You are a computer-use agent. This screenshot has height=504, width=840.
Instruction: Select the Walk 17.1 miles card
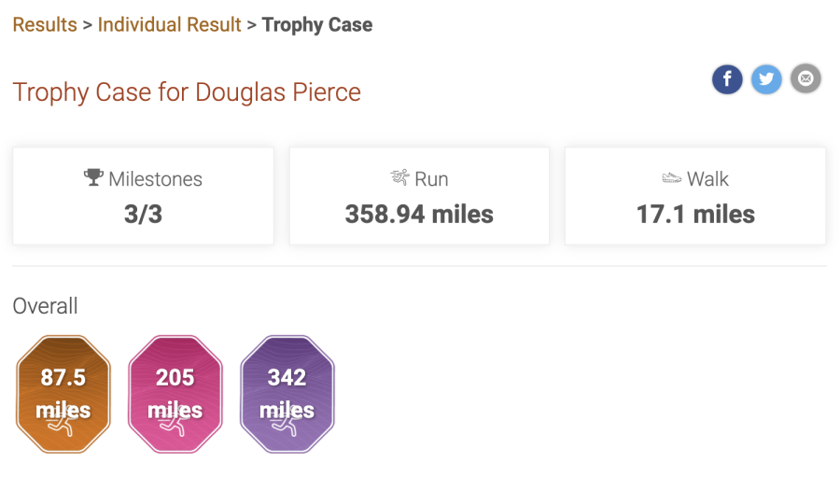(695, 196)
